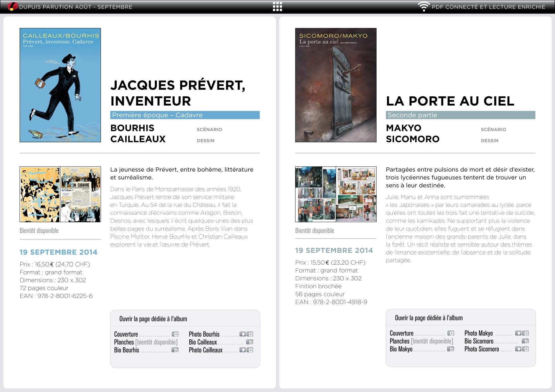Open the dedicated album page for Jacques Prévert
Screen dimensions: 555x392
(153, 319)
